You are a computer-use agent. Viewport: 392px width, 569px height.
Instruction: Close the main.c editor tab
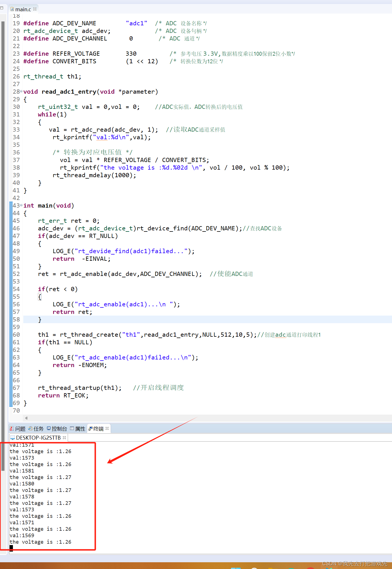pyautogui.click(x=35, y=9)
